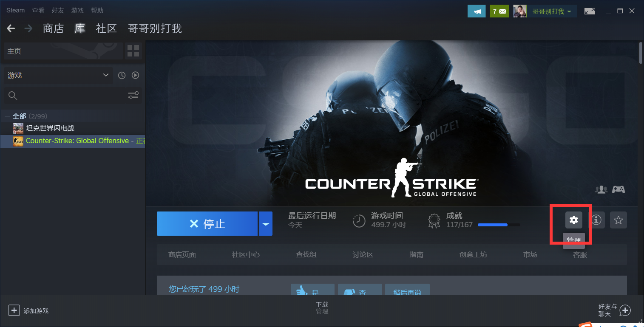Toggle the ready-to-play filter icon
Image resolution: width=644 pixels, height=327 pixels.
(135, 75)
